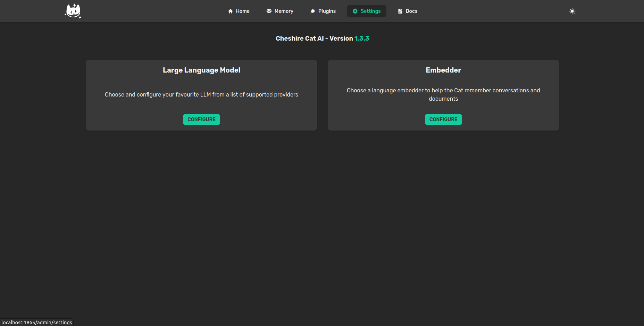Click the sun icon in the top-right corner
Image resolution: width=644 pixels, height=326 pixels.
[x=572, y=11]
